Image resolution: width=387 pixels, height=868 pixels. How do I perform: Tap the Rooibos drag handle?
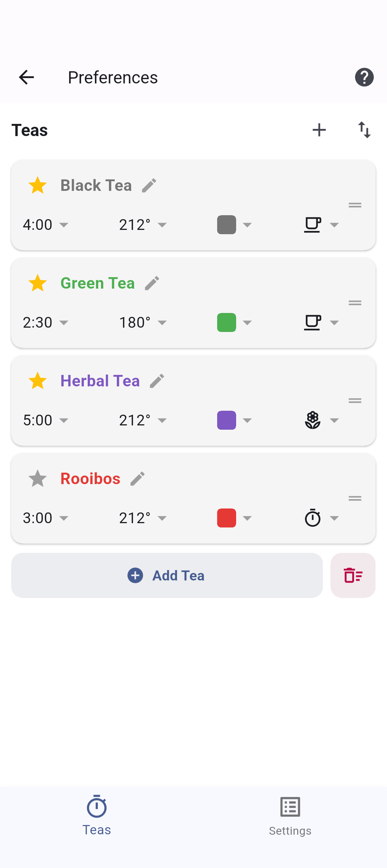(355, 498)
